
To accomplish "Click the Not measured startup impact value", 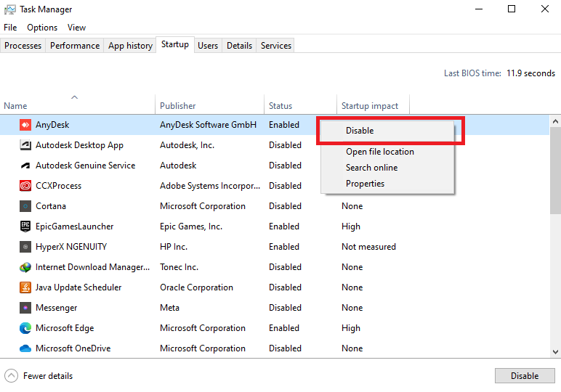I will pyautogui.click(x=368, y=247).
